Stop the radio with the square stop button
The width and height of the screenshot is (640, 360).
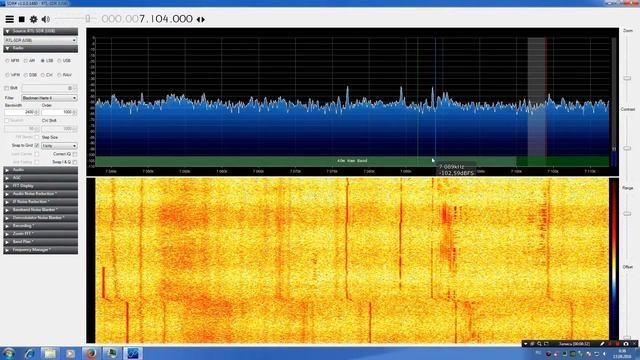pos(22,19)
